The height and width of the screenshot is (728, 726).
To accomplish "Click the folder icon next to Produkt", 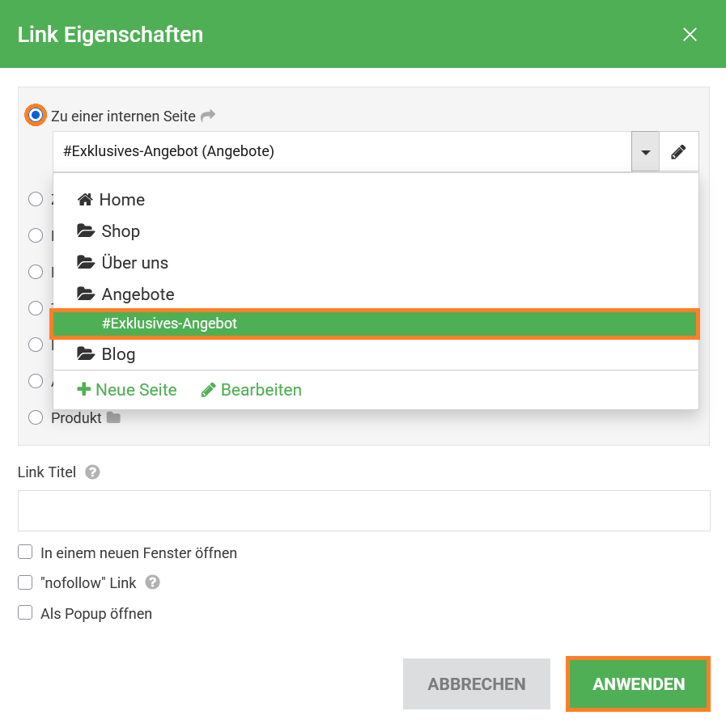I will coord(113,418).
